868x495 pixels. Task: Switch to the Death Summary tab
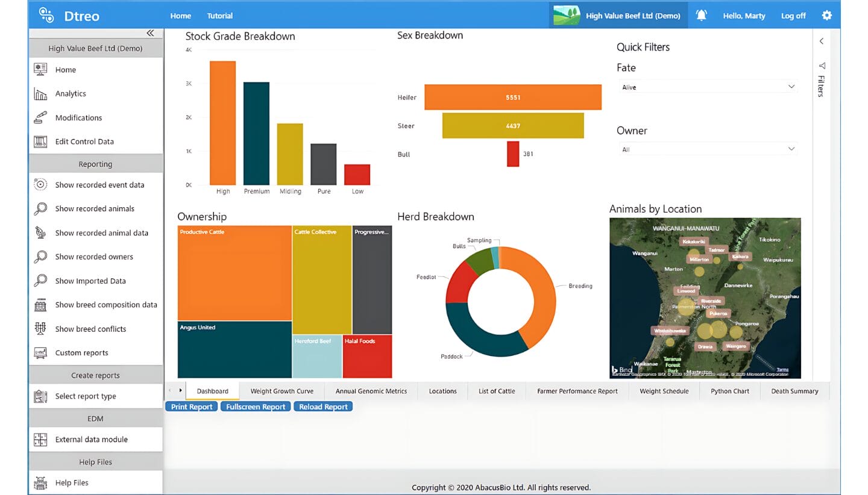795,391
